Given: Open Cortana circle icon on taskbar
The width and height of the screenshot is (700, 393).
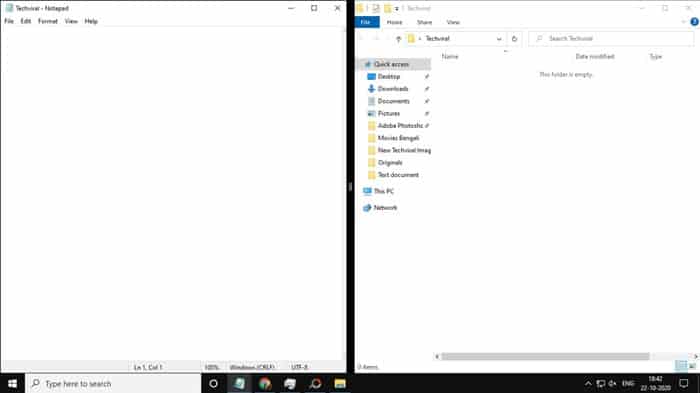Looking at the screenshot, I should coord(213,384).
